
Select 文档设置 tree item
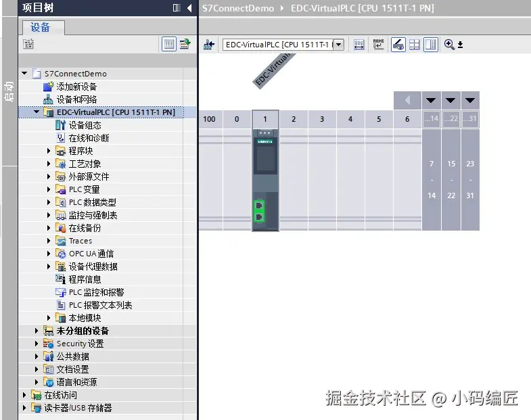coord(72,369)
